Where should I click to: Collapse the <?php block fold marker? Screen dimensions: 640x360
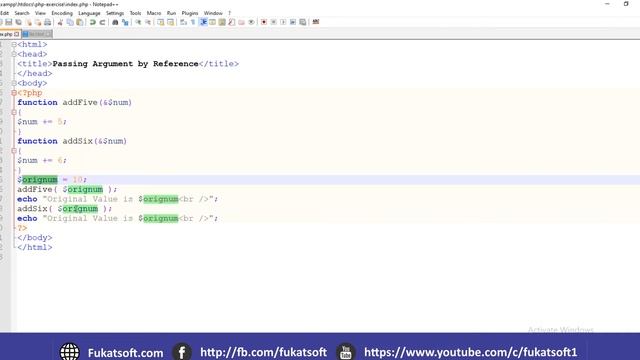pos(14,93)
